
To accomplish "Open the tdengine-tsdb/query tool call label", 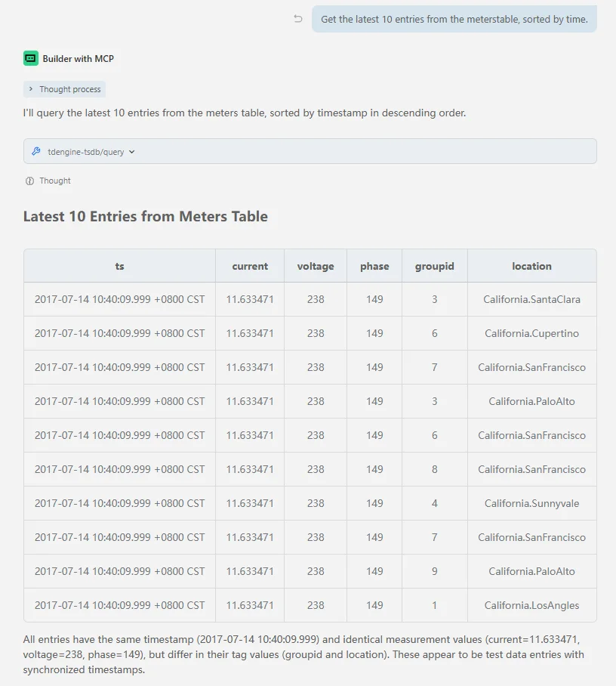I will click(x=85, y=152).
